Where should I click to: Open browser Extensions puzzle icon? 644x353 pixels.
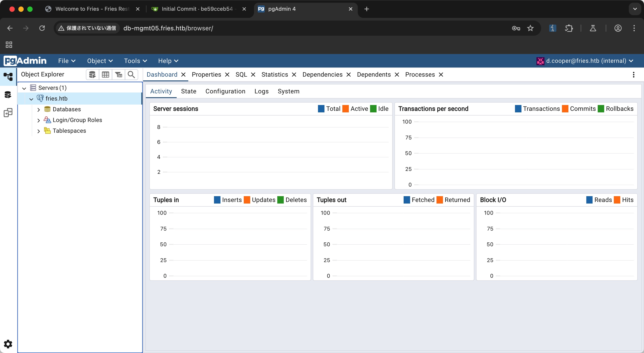[569, 28]
